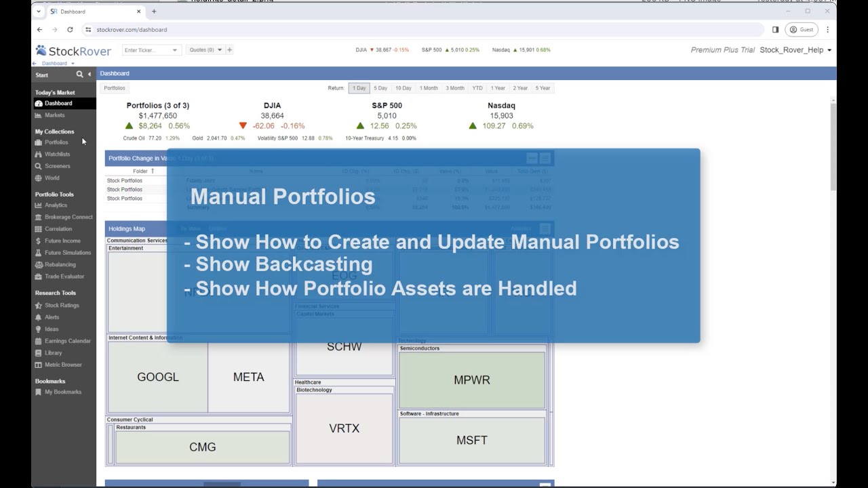Expand the Enter Ticker dropdown arrow

[175, 50]
